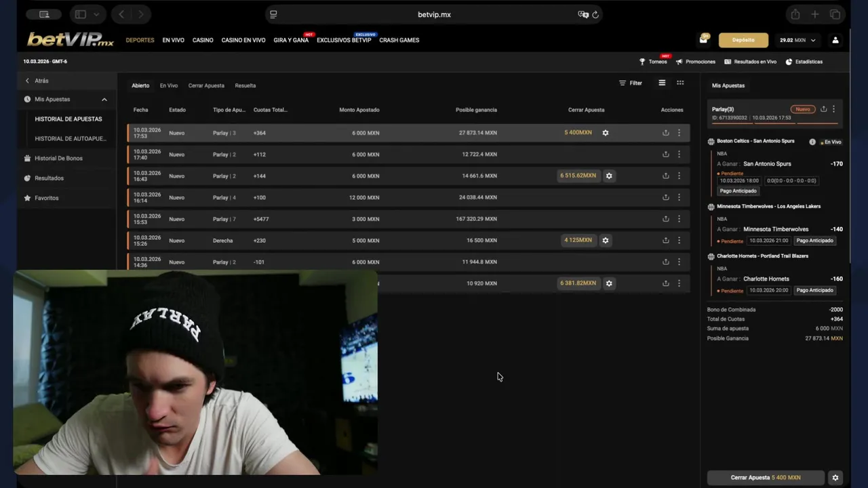Screen dimensions: 868x488
Task: Cash out the 6 515.62MXN offer
Action: 578,176
